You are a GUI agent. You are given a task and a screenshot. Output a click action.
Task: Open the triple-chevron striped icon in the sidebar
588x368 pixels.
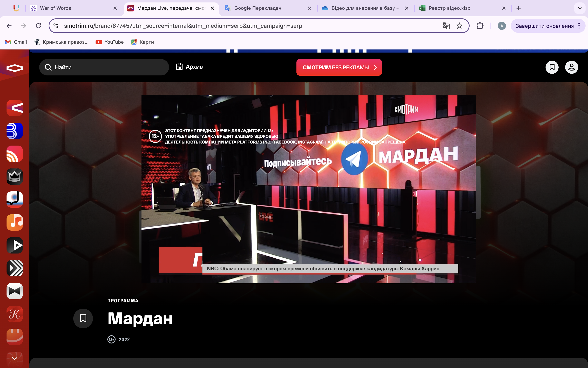(x=14, y=268)
